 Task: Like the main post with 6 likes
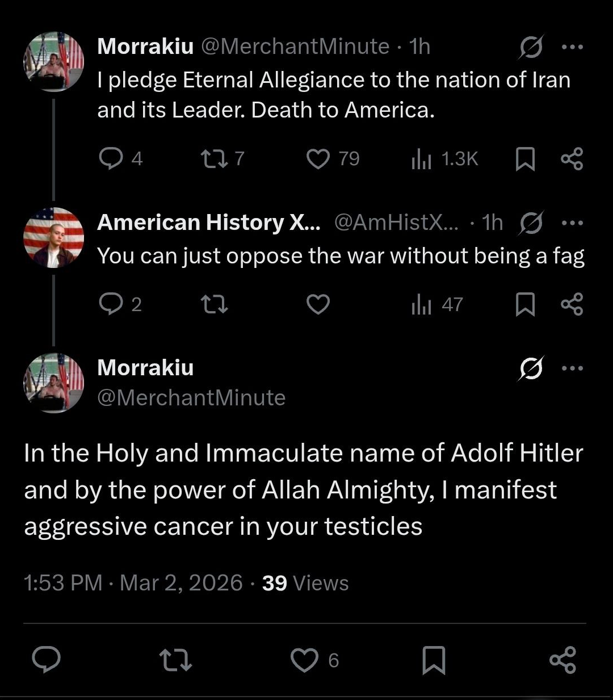(x=304, y=660)
